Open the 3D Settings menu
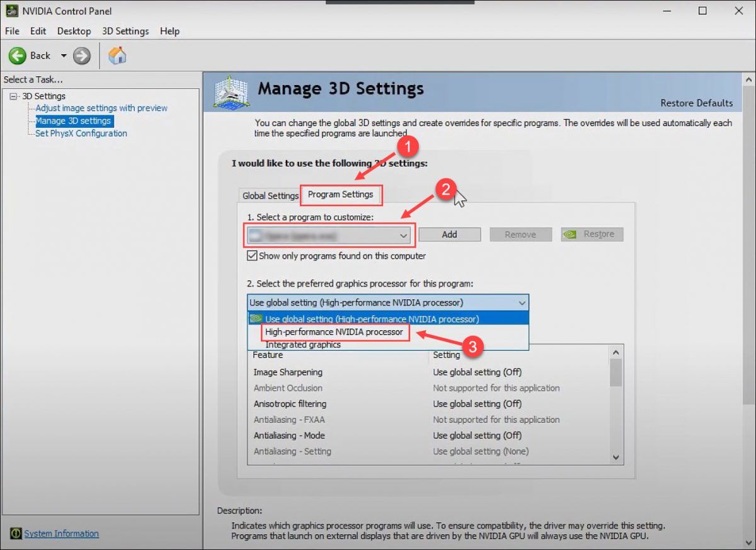The image size is (756, 550). tap(125, 31)
